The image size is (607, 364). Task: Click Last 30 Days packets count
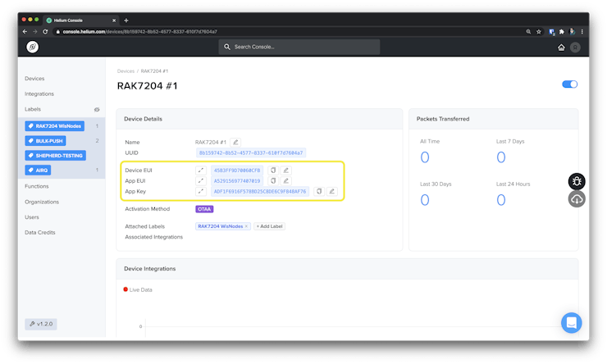point(425,200)
